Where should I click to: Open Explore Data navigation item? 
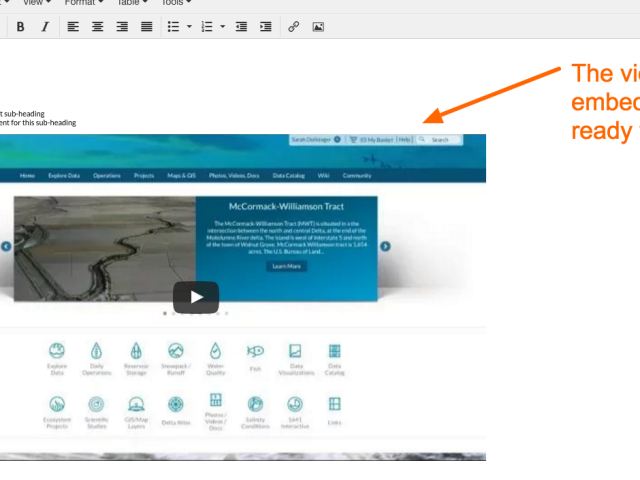(x=64, y=176)
